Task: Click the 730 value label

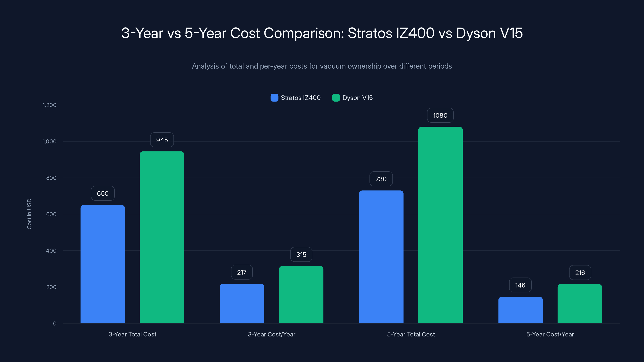Action: tap(381, 179)
